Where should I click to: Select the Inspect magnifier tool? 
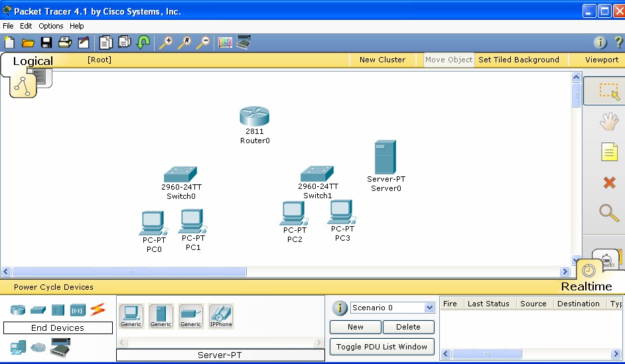tap(609, 213)
